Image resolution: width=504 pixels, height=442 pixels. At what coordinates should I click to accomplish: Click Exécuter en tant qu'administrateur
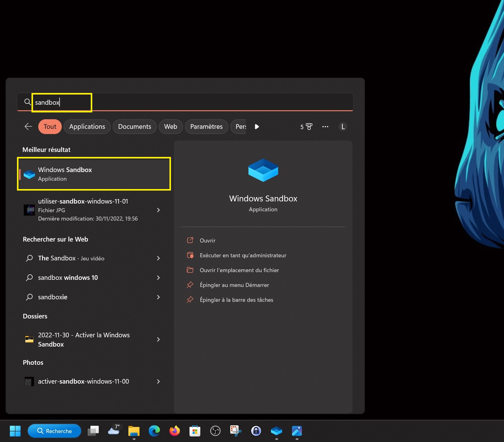pyautogui.click(x=243, y=255)
